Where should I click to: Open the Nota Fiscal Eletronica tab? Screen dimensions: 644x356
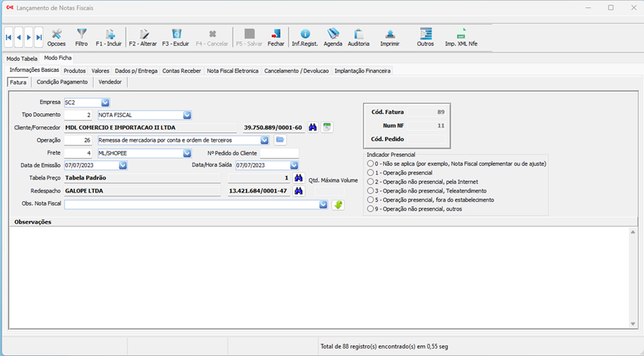pyautogui.click(x=233, y=71)
